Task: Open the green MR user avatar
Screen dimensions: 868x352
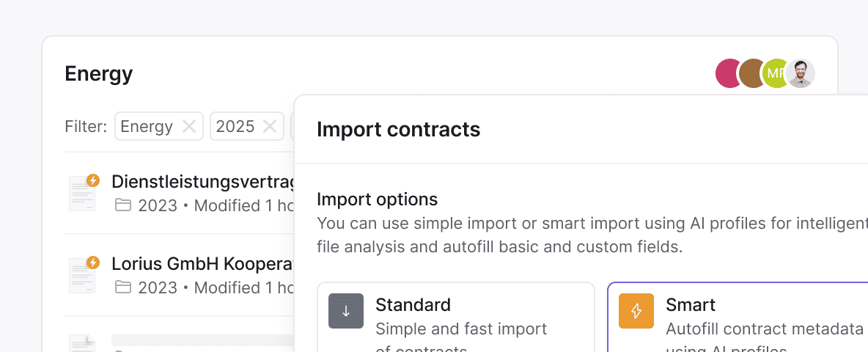Action: 774,73
